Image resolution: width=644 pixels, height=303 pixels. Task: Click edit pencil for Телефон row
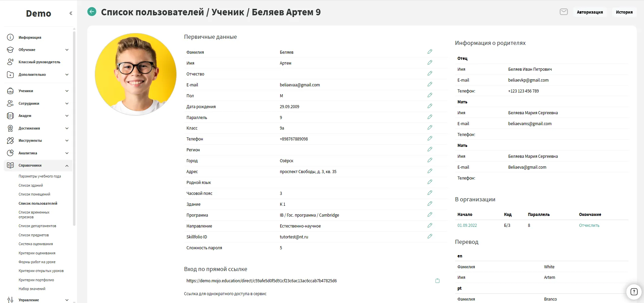430,138
